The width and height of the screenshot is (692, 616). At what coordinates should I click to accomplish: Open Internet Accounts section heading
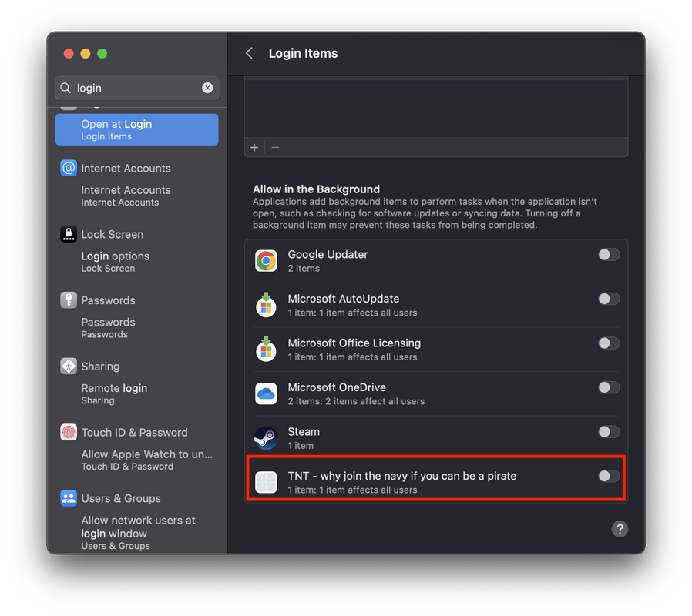(126, 169)
